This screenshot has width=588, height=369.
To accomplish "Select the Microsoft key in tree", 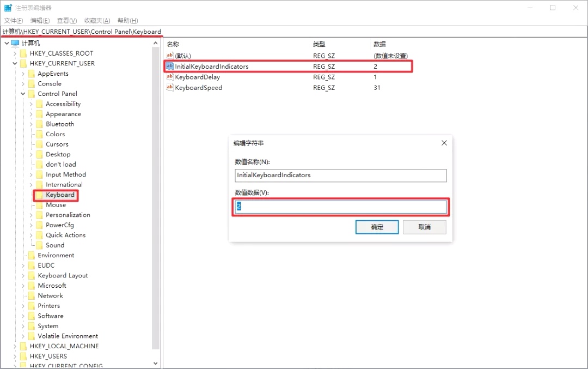I will click(52, 286).
